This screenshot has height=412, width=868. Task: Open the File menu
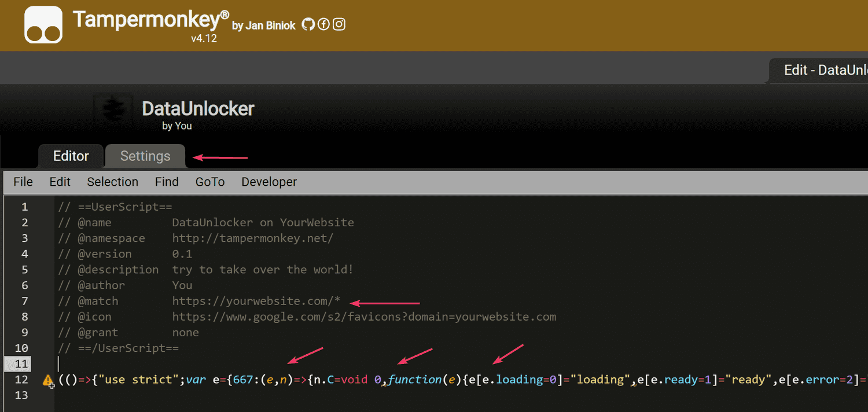click(23, 182)
